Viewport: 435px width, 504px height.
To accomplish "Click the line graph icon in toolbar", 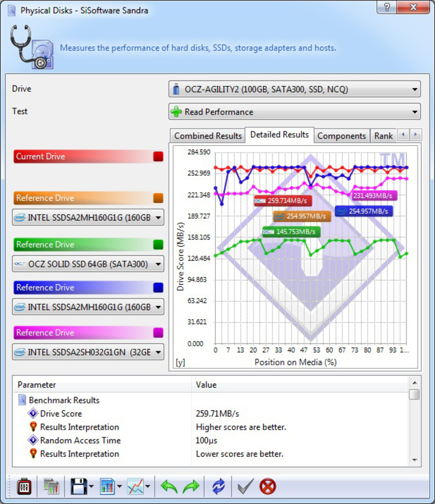I will pos(135,486).
